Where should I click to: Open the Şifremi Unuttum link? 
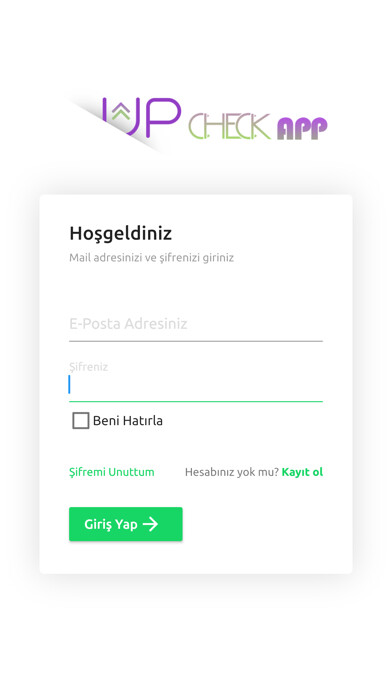pyautogui.click(x=112, y=472)
